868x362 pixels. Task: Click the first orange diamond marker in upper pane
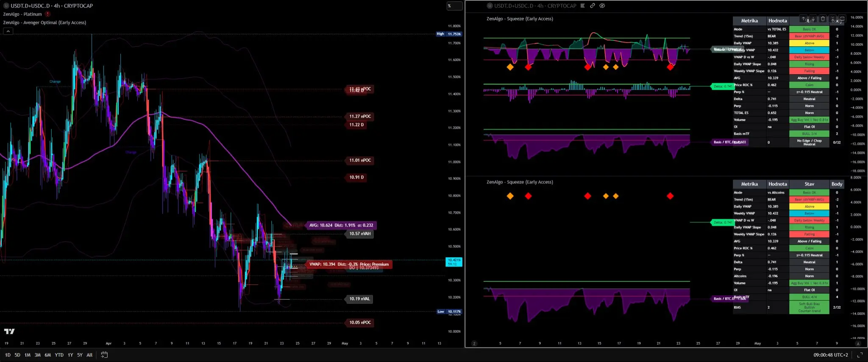click(x=510, y=67)
